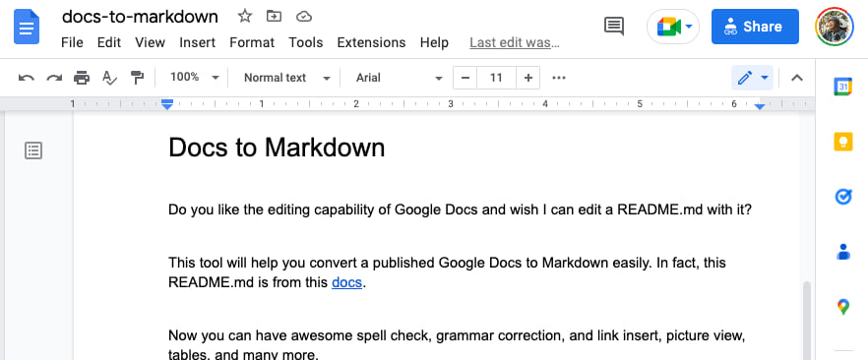Open the editing mode pencil dropdown
Viewport: 868px width, 360px height.
pyautogui.click(x=752, y=78)
